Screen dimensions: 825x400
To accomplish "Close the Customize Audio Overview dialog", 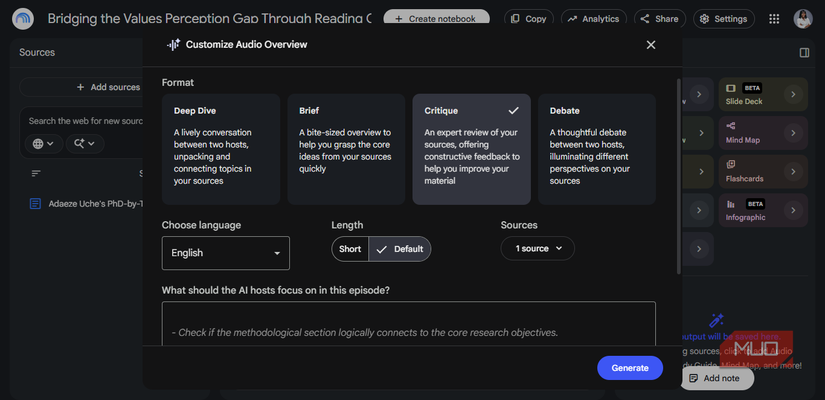I will pyautogui.click(x=651, y=45).
